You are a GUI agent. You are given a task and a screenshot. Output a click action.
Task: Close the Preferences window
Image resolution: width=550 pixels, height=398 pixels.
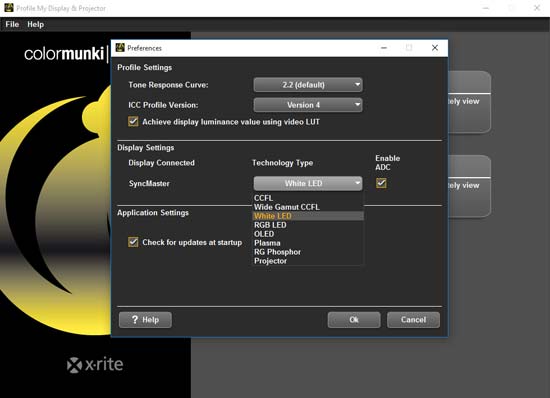[435, 48]
